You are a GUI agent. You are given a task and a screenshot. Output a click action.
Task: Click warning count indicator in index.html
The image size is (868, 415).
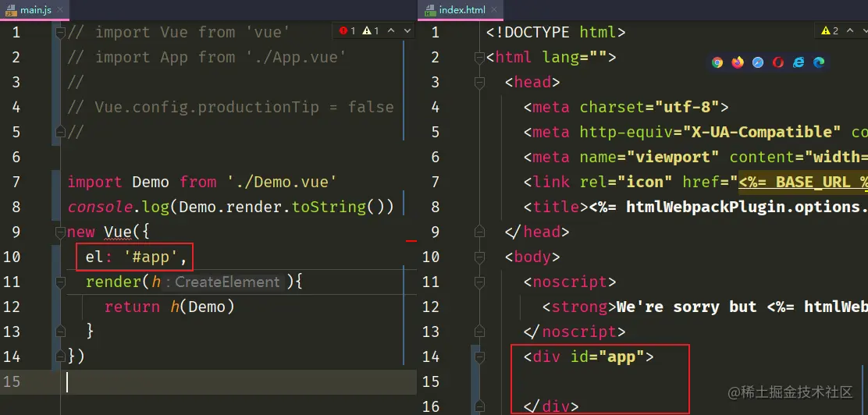pos(831,31)
